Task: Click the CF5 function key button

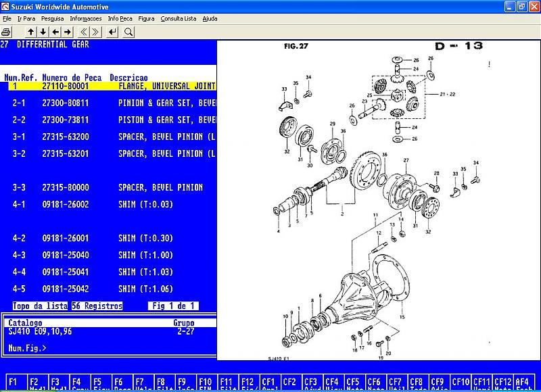Action: [x=355, y=383]
